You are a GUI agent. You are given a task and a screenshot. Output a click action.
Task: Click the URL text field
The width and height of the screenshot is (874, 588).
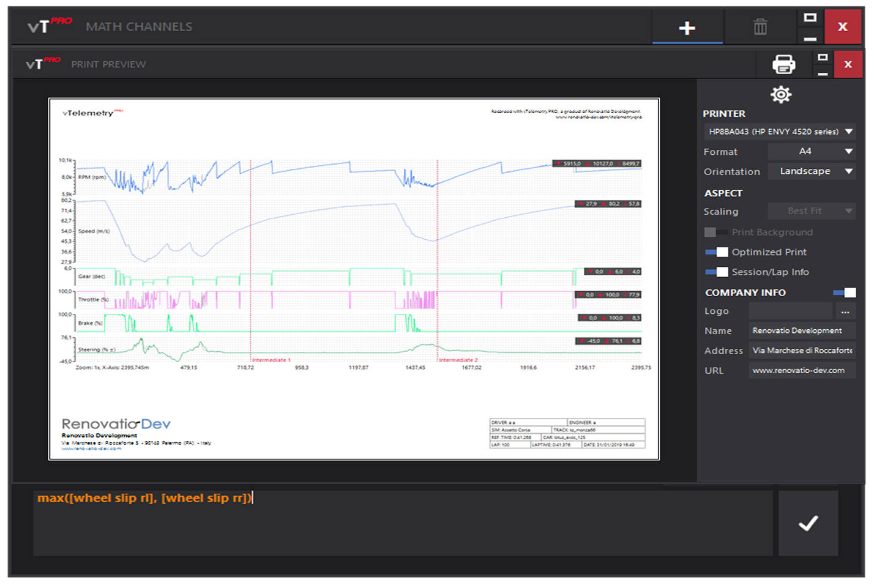pos(802,371)
